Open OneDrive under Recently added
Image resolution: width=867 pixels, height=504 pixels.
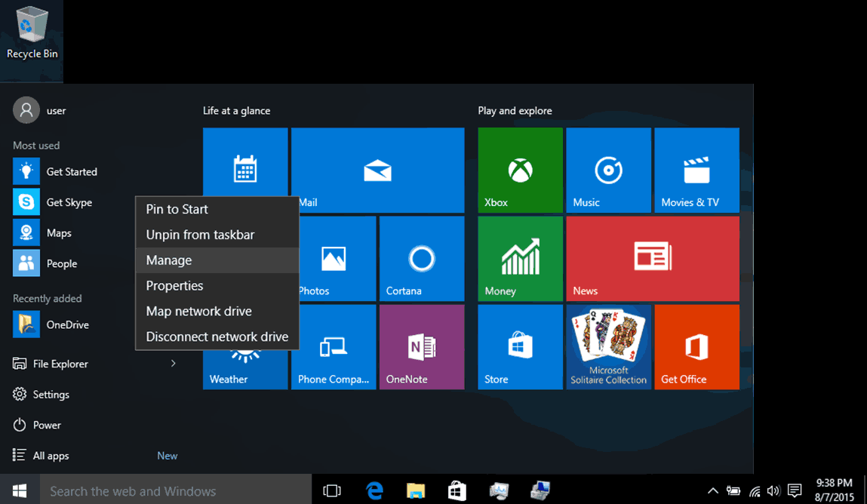pos(51,324)
